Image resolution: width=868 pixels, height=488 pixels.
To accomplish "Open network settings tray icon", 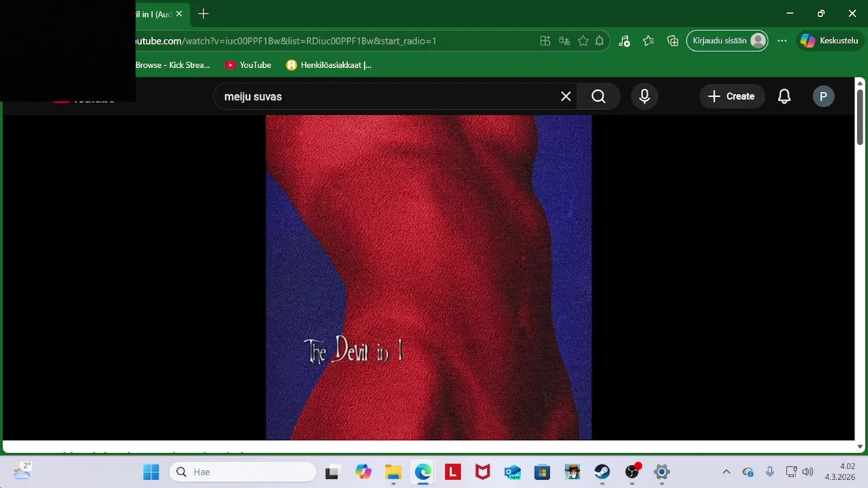I will tap(791, 472).
